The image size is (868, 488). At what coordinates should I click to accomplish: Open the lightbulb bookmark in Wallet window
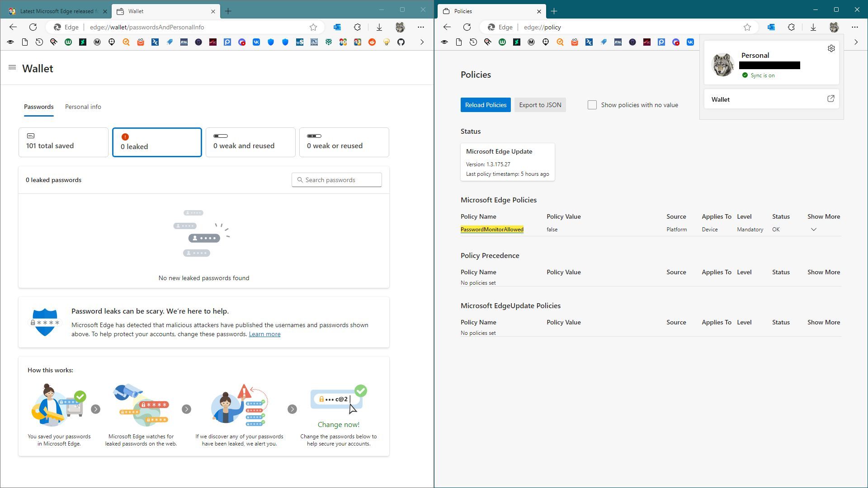[x=387, y=42]
